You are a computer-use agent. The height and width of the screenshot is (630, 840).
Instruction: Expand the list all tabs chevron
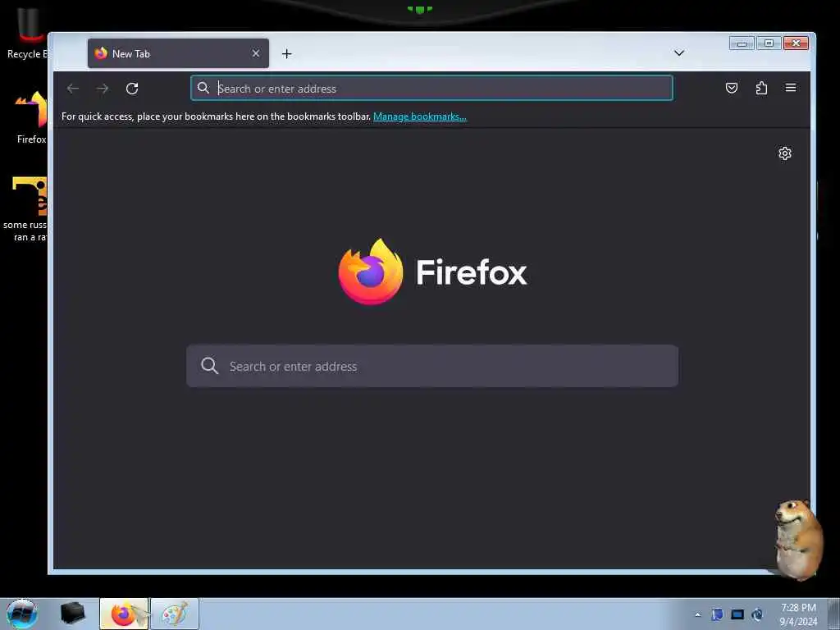click(678, 53)
